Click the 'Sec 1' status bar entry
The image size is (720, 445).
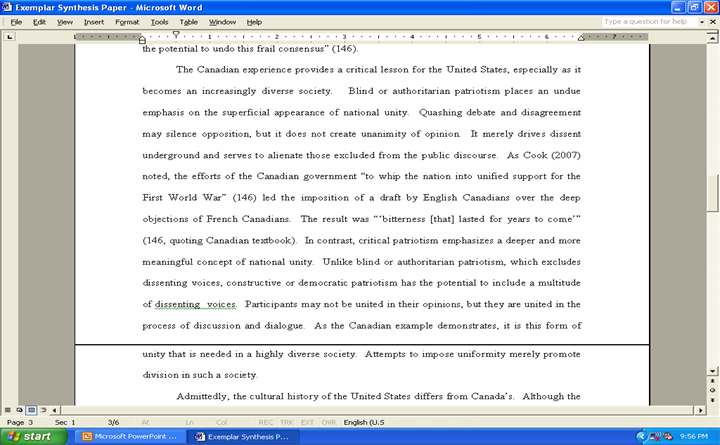(x=65, y=422)
